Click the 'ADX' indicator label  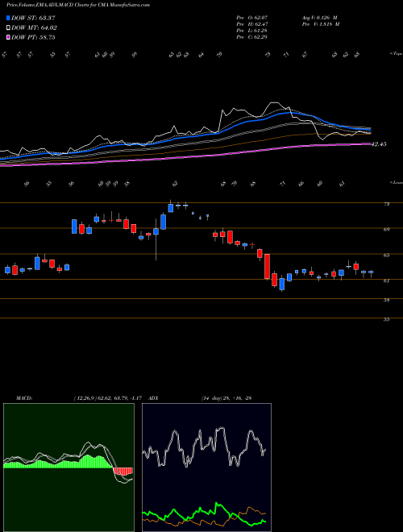153,397
